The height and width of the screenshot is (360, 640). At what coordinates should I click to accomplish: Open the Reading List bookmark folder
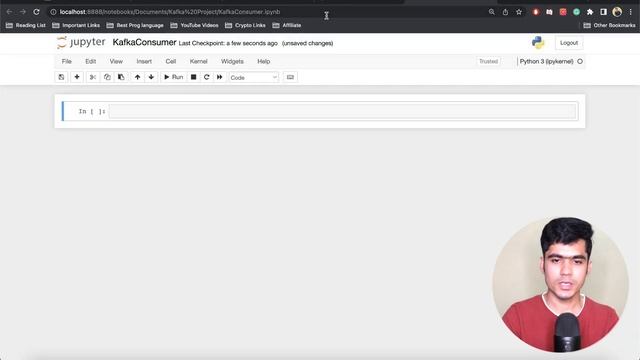[26, 25]
